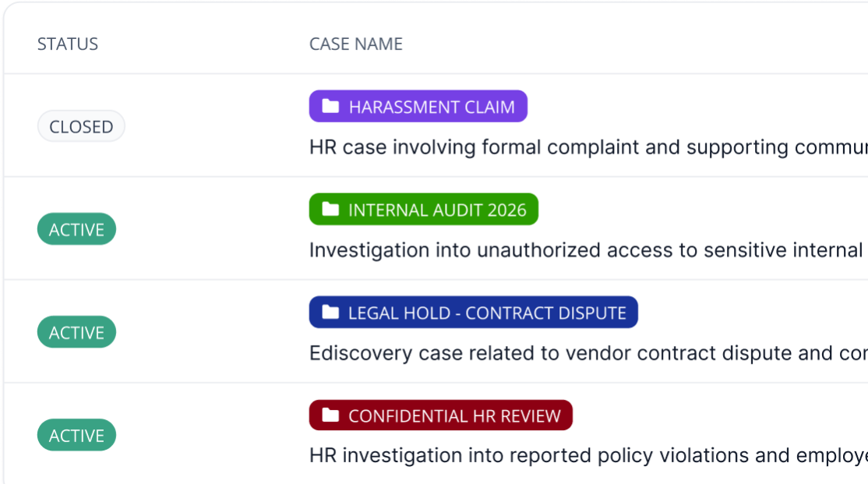The image size is (868, 484).
Task: Sort by the STATUS column header
Action: pos(68,44)
